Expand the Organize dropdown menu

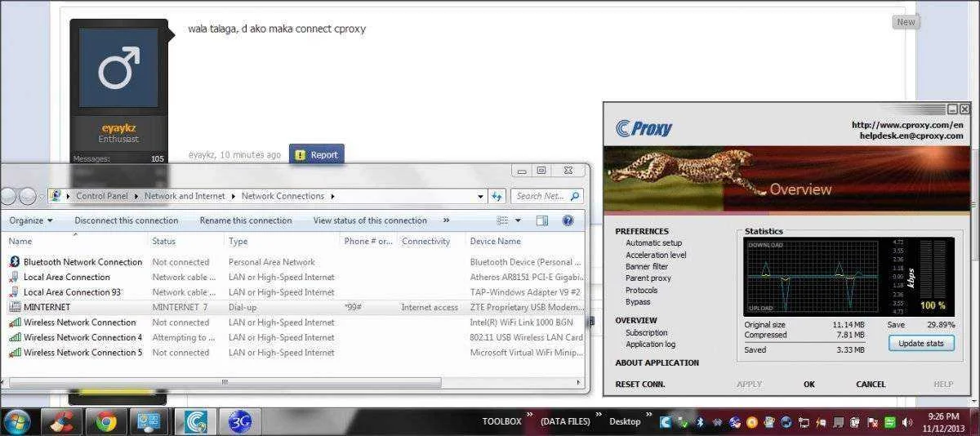point(31,220)
